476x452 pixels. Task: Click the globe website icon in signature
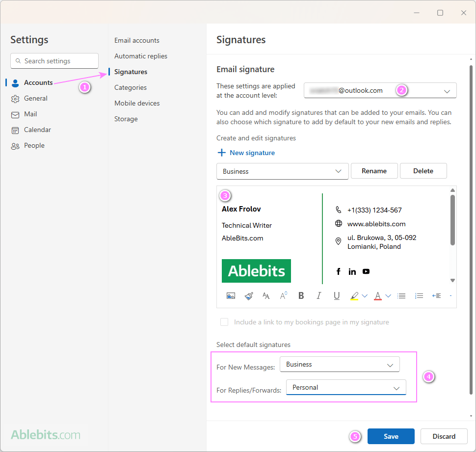(339, 224)
